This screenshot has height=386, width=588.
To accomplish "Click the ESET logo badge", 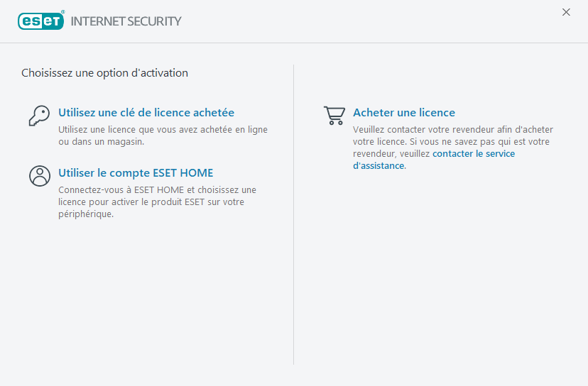I will click(41, 21).
